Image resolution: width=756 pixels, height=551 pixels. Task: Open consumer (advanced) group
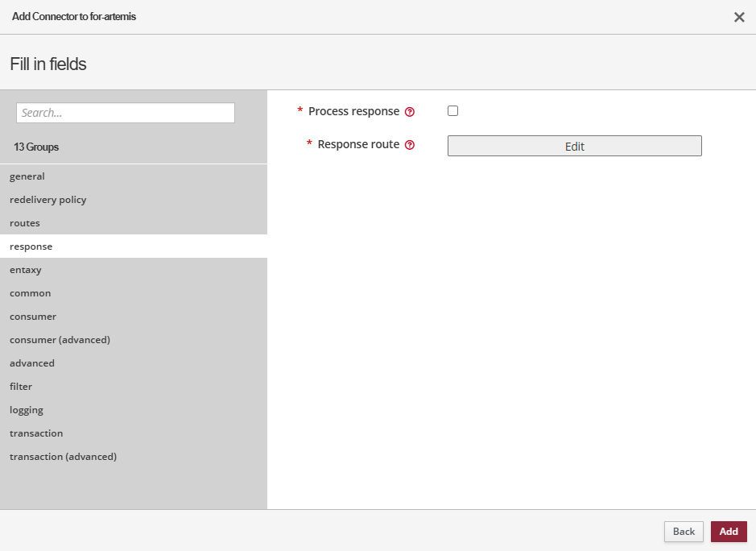(60, 340)
